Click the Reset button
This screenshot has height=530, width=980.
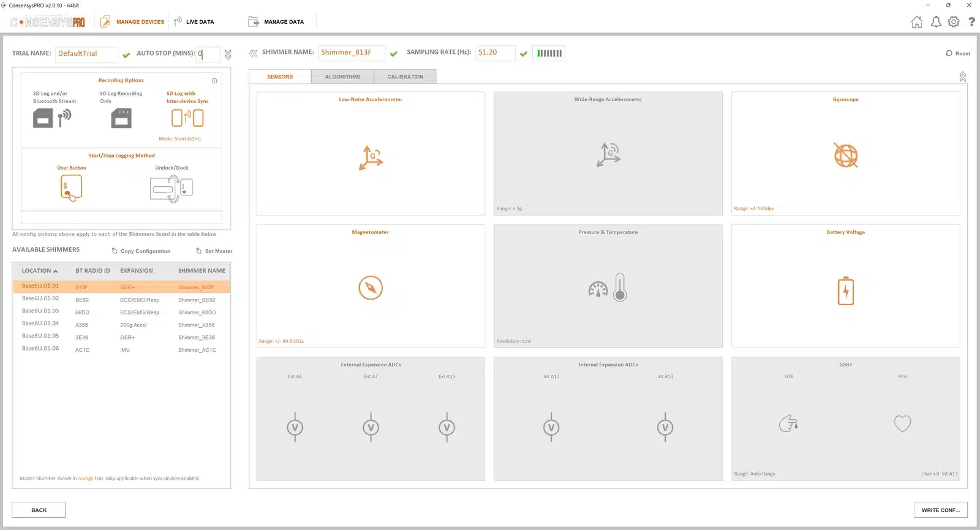[x=958, y=53]
